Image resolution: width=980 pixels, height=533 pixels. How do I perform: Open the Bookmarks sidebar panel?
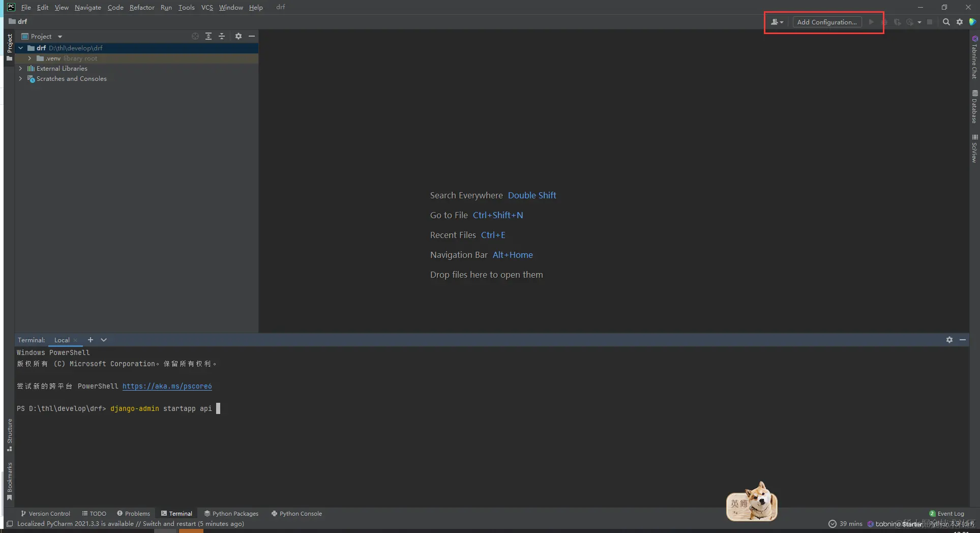pyautogui.click(x=9, y=481)
